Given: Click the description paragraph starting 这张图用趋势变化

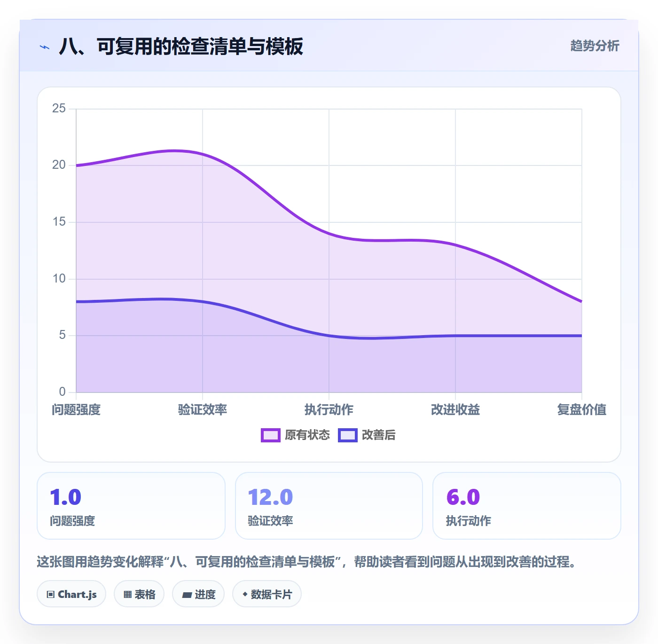Looking at the screenshot, I should point(306,562).
